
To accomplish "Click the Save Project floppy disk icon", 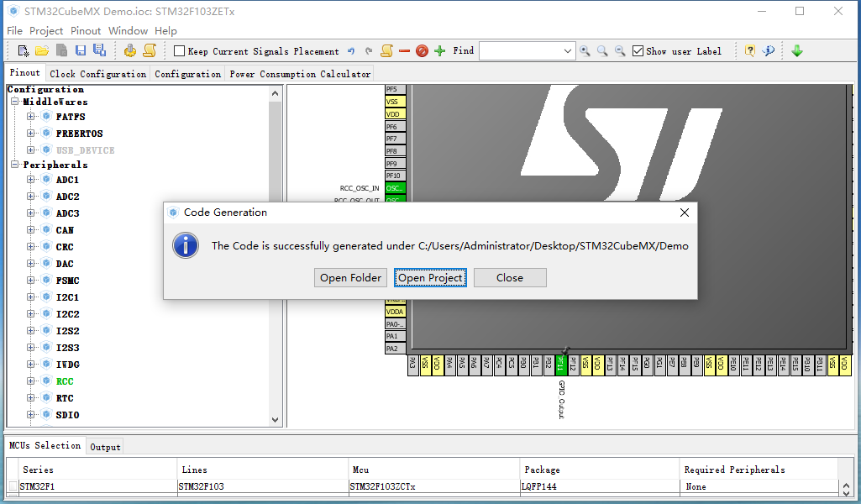I will tap(81, 51).
